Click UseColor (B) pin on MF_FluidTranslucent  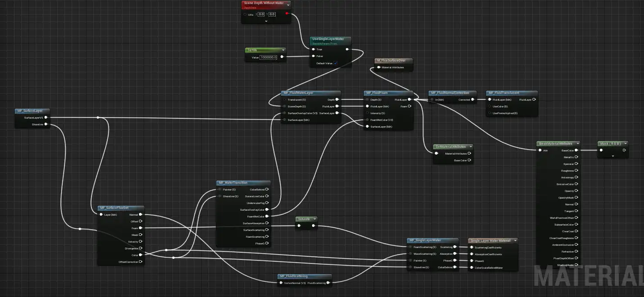click(489, 106)
